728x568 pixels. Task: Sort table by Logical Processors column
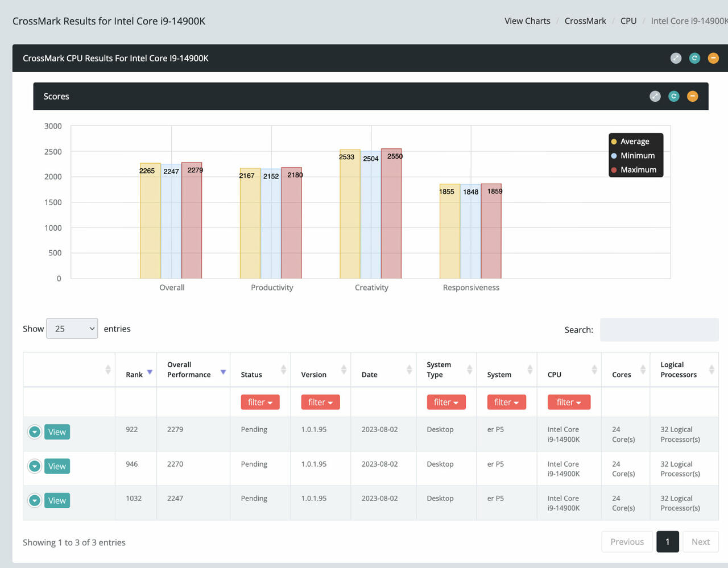coord(684,370)
